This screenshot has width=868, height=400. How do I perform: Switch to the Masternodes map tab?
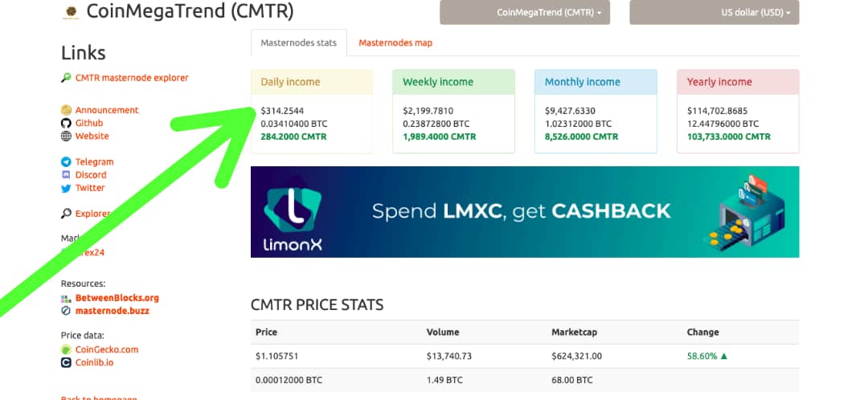click(395, 43)
